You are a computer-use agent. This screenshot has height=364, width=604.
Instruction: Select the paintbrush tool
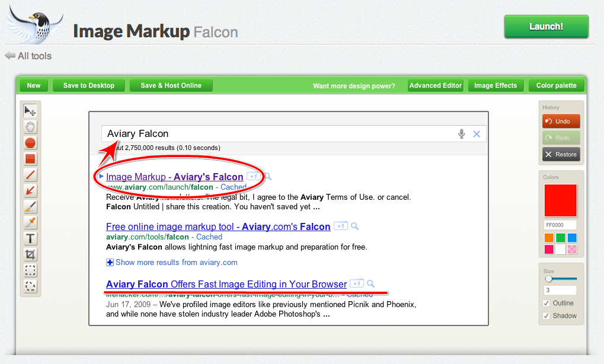pos(30,207)
